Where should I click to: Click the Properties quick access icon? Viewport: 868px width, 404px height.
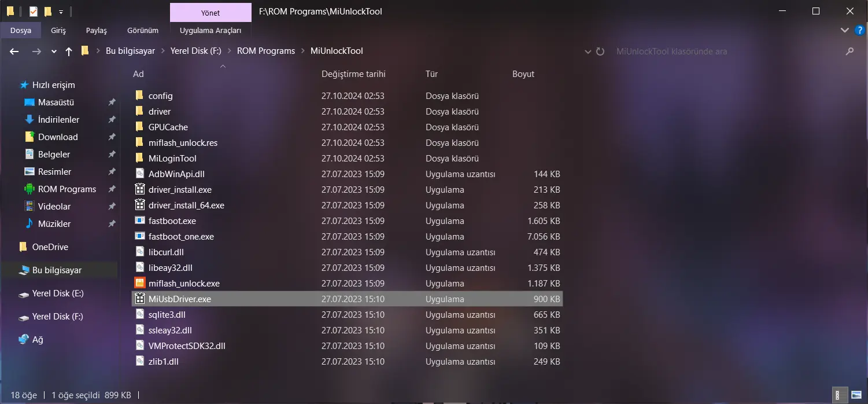[34, 11]
